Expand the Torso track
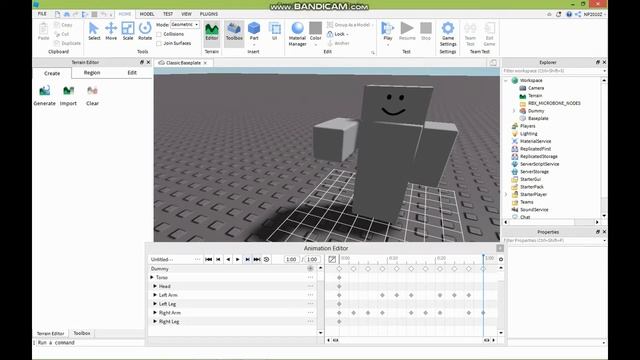This screenshot has height=360, width=640. pyautogui.click(x=152, y=278)
